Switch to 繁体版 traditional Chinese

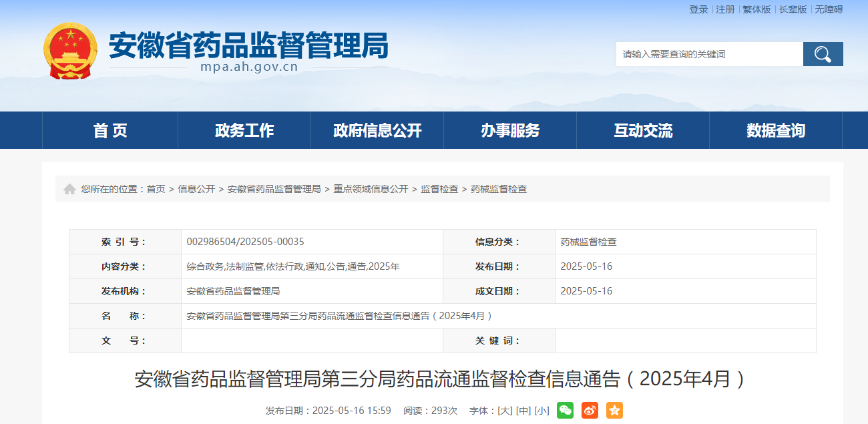[x=756, y=9]
